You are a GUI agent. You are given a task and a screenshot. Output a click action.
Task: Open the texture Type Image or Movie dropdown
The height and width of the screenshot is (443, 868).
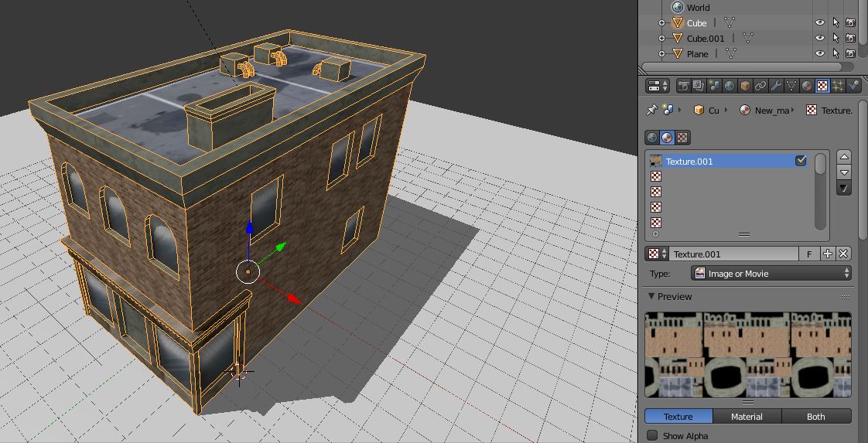point(771,273)
